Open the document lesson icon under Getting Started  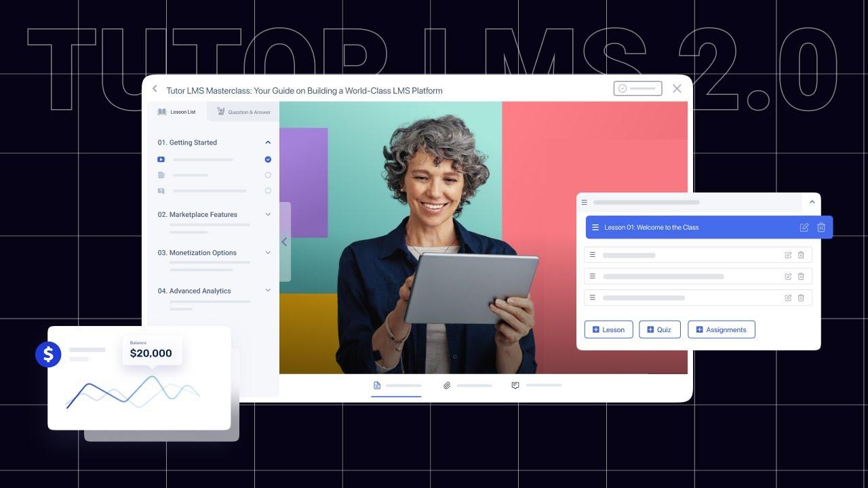click(x=161, y=176)
